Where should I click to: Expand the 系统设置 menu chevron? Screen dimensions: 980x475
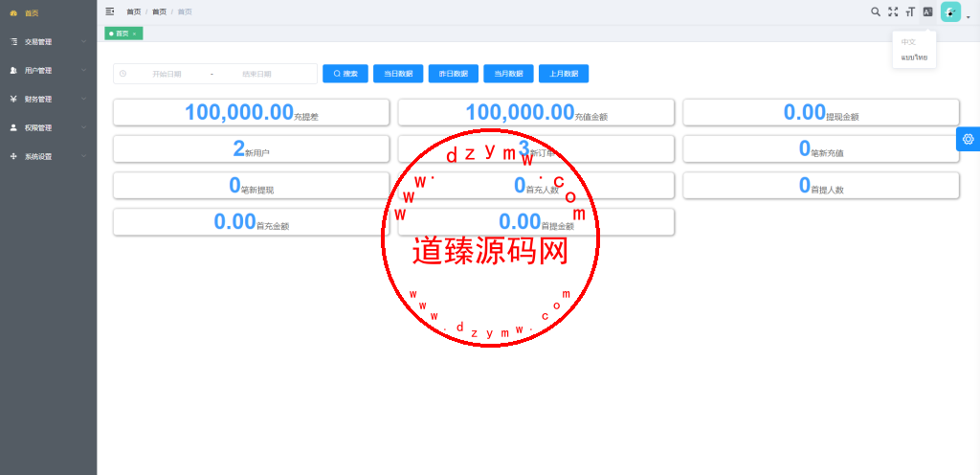click(x=84, y=156)
